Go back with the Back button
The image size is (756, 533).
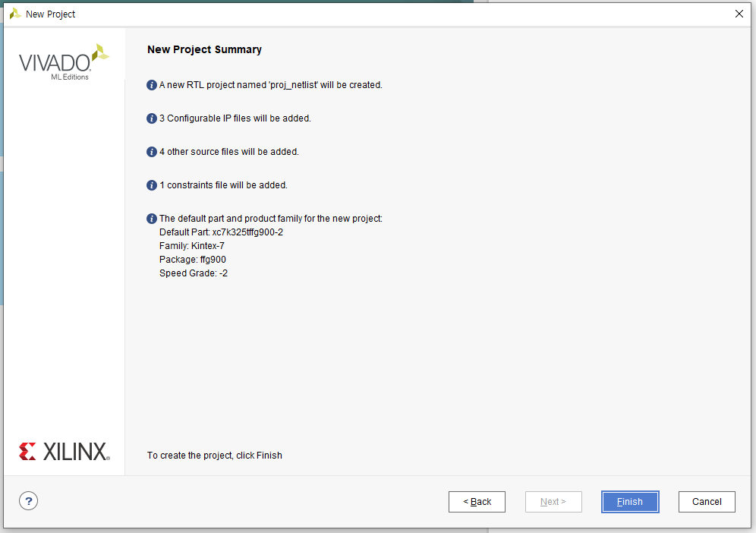point(477,502)
